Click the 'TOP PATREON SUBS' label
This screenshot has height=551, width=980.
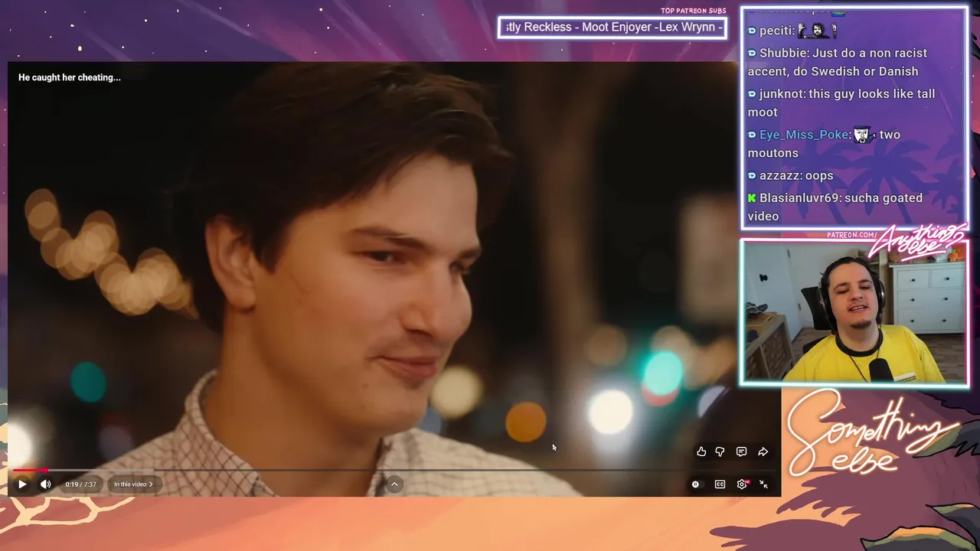click(x=693, y=11)
